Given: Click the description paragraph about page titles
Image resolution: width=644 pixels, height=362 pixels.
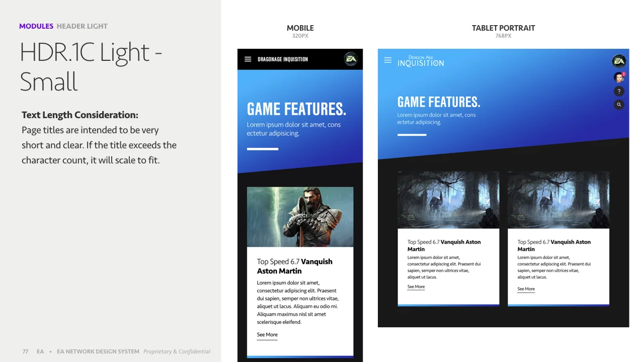Looking at the screenshot, I should (x=99, y=145).
